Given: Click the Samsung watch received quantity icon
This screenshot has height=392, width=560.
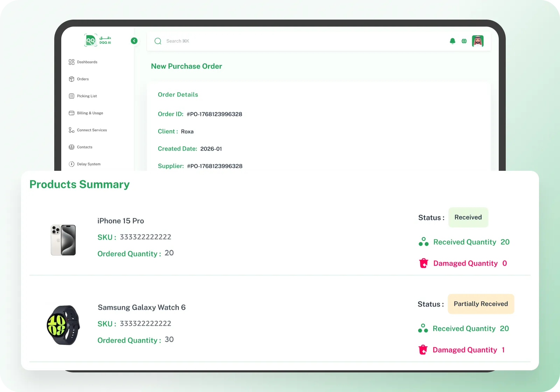Looking at the screenshot, I should click(x=423, y=328).
